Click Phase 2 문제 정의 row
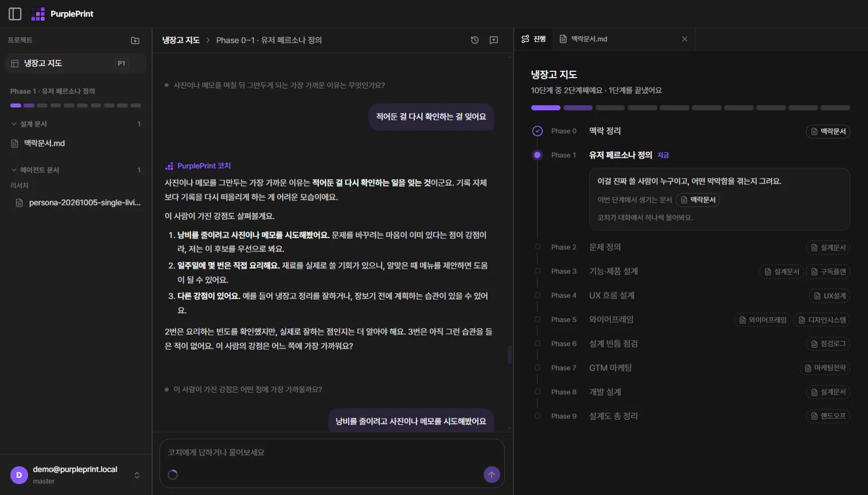The image size is (868, 495). pyautogui.click(x=605, y=247)
